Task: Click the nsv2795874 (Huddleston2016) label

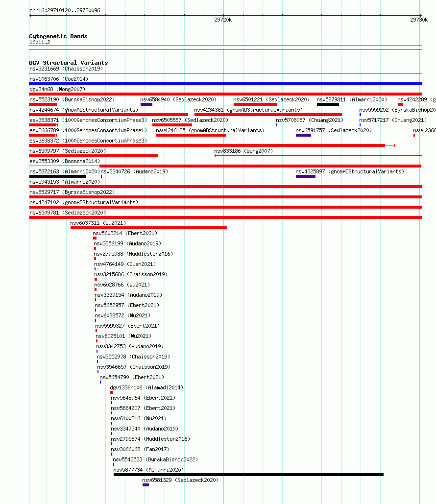Action: pos(150,439)
